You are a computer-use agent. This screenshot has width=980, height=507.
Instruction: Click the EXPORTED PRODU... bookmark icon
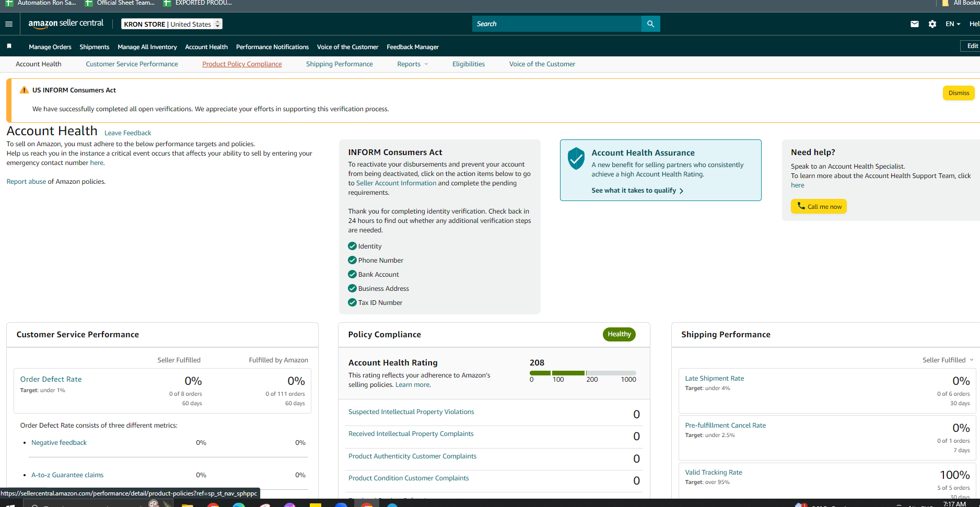(167, 3)
